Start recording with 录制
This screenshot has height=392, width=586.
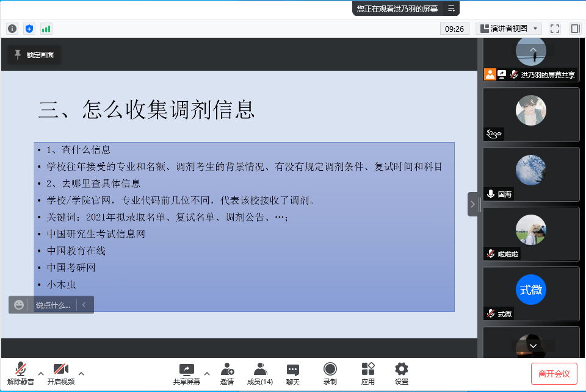pyautogui.click(x=330, y=373)
